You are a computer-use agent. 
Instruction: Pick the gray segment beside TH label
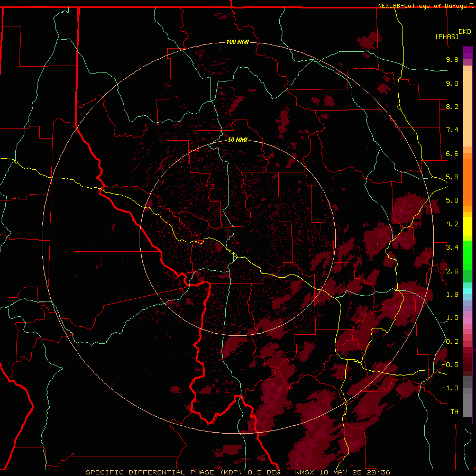pyautogui.click(x=467, y=406)
